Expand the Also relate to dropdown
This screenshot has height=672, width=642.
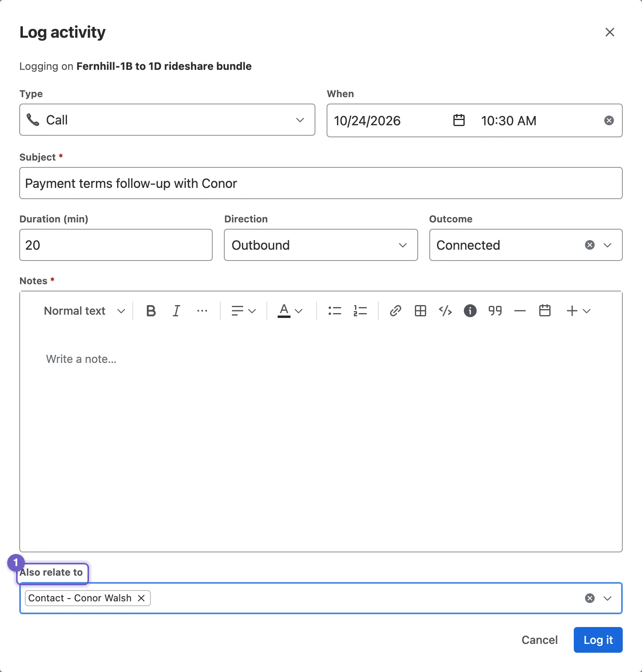coord(607,598)
